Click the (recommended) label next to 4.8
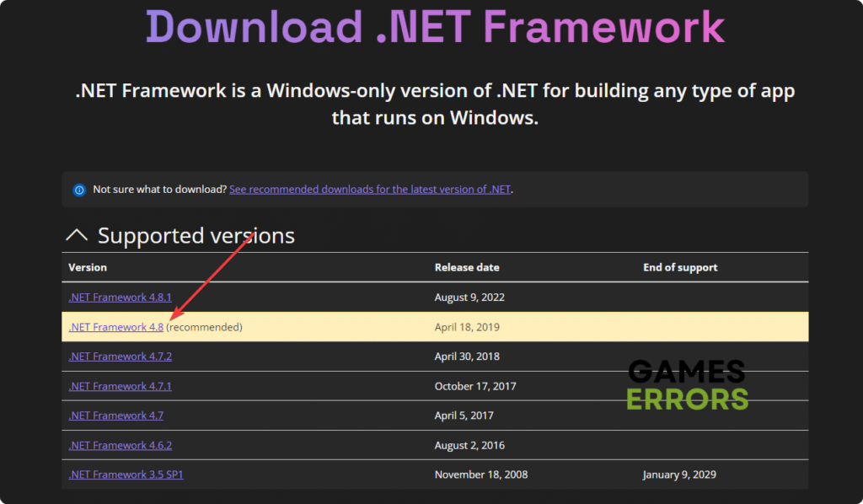This screenshot has height=504, width=863. [204, 326]
